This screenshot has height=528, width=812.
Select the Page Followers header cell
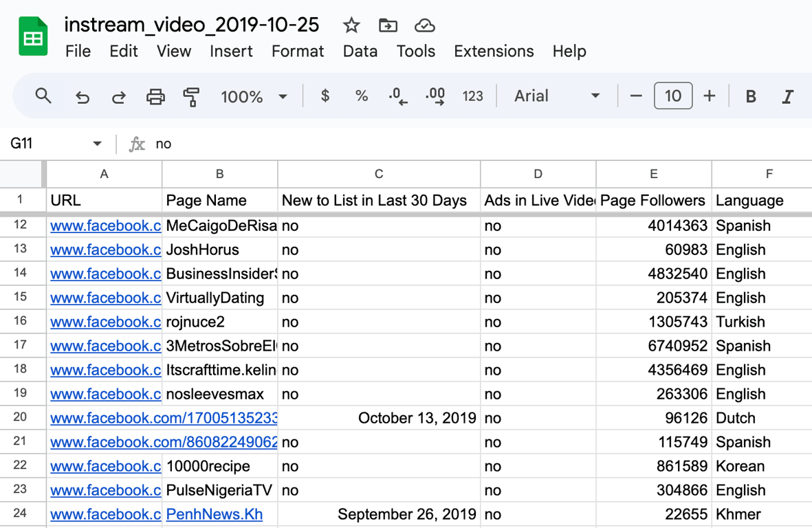[654, 200]
